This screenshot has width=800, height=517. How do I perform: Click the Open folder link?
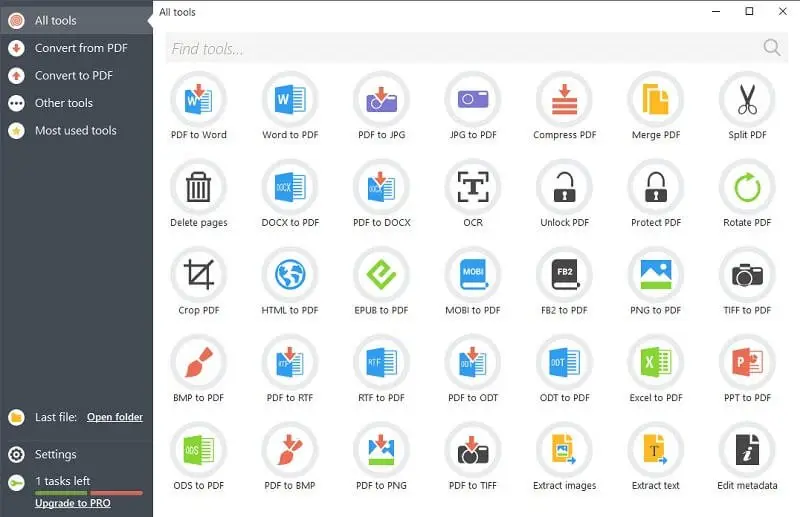pyautogui.click(x=115, y=417)
